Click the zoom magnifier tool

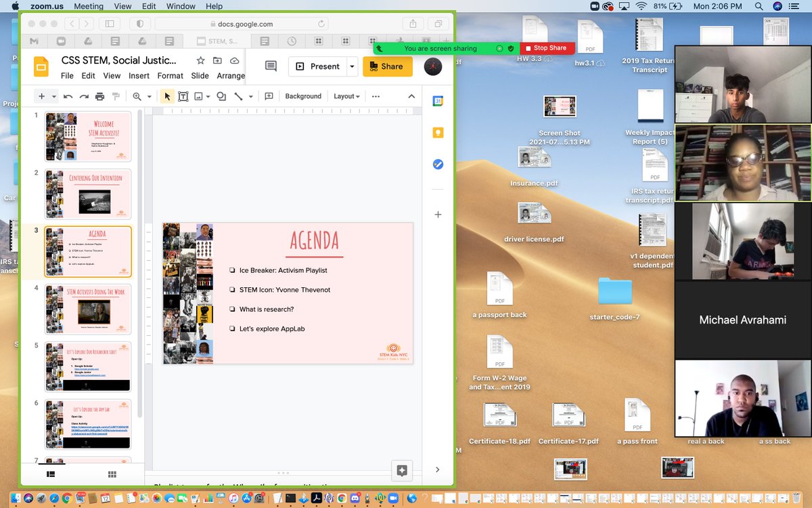click(137, 96)
